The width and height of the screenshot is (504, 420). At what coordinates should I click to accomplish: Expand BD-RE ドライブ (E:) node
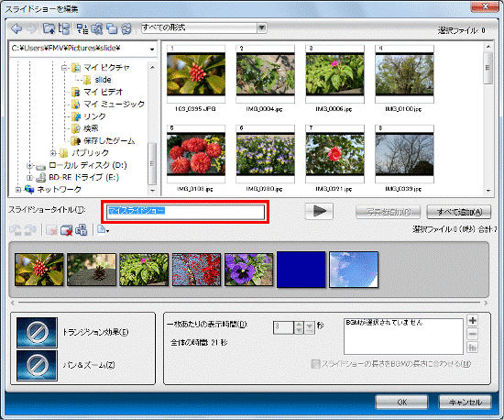click(x=29, y=178)
